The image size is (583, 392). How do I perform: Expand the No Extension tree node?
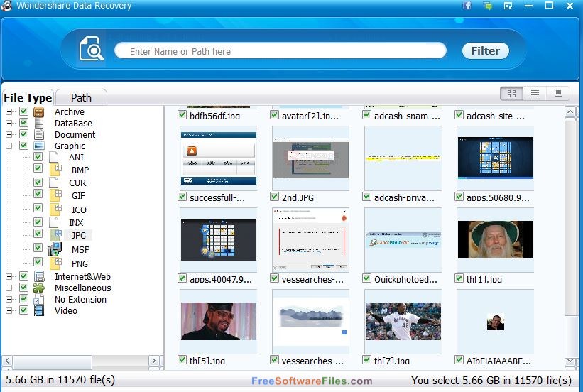click(x=9, y=299)
